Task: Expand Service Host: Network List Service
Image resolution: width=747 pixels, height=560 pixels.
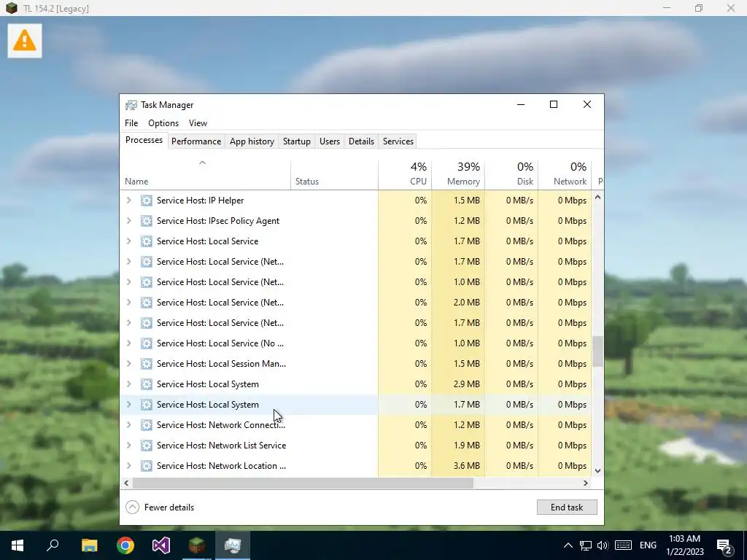Action: click(128, 446)
